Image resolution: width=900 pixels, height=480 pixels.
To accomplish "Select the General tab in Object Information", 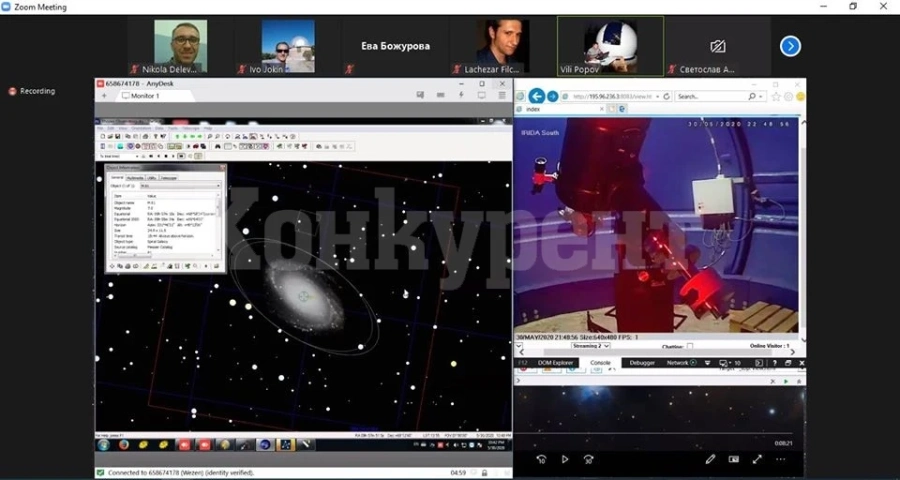I will (117, 178).
